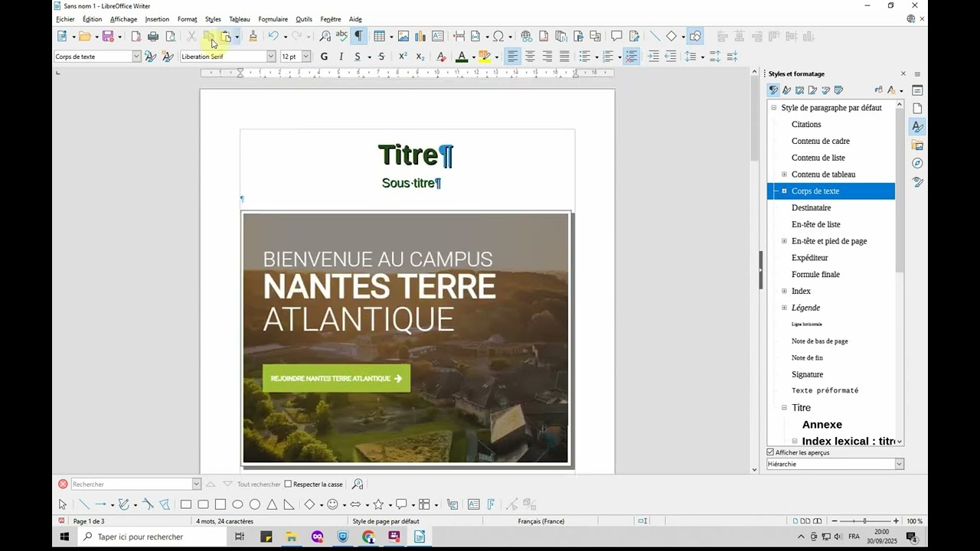Open the Liberation Serif font dropdown
The height and width of the screenshot is (551, 980).
[x=270, y=57]
